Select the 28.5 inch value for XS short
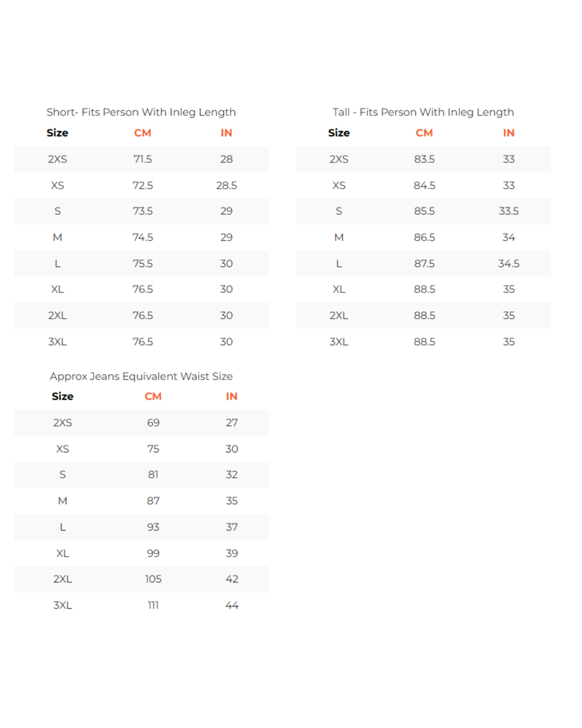582x728 pixels. [x=226, y=185]
